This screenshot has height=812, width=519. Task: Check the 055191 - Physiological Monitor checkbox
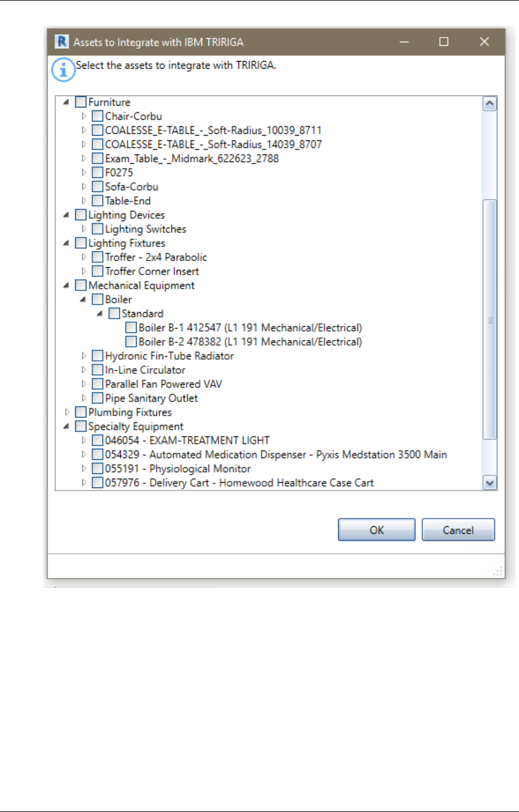tap(97, 468)
